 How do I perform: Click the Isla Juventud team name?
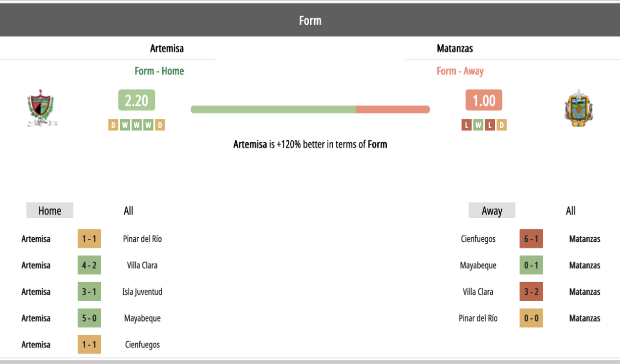(x=142, y=292)
